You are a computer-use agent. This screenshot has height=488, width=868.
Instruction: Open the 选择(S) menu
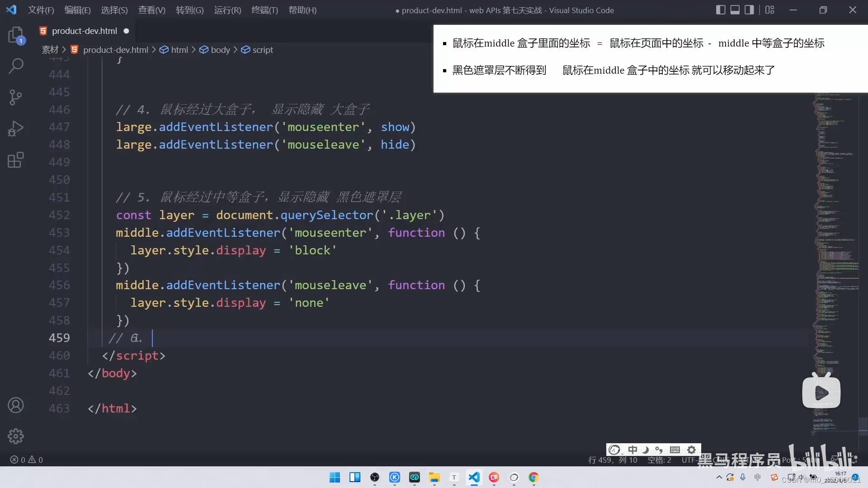(114, 10)
